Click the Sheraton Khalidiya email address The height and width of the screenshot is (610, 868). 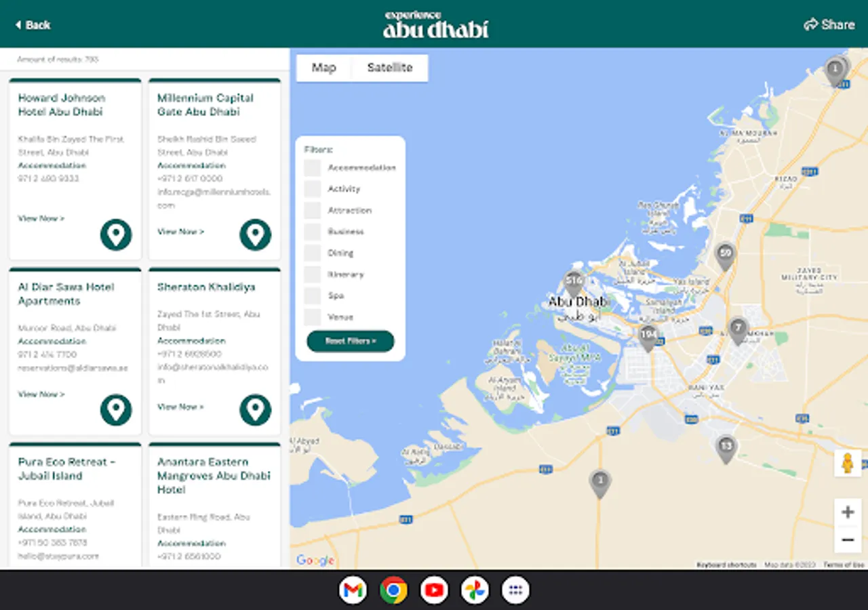click(x=213, y=374)
